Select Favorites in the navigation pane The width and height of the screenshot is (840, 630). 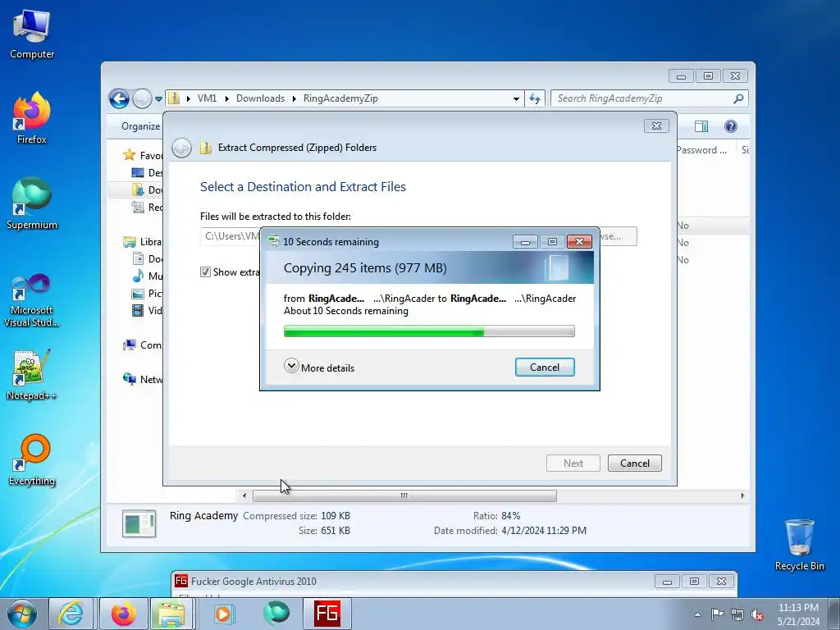coord(144,155)
